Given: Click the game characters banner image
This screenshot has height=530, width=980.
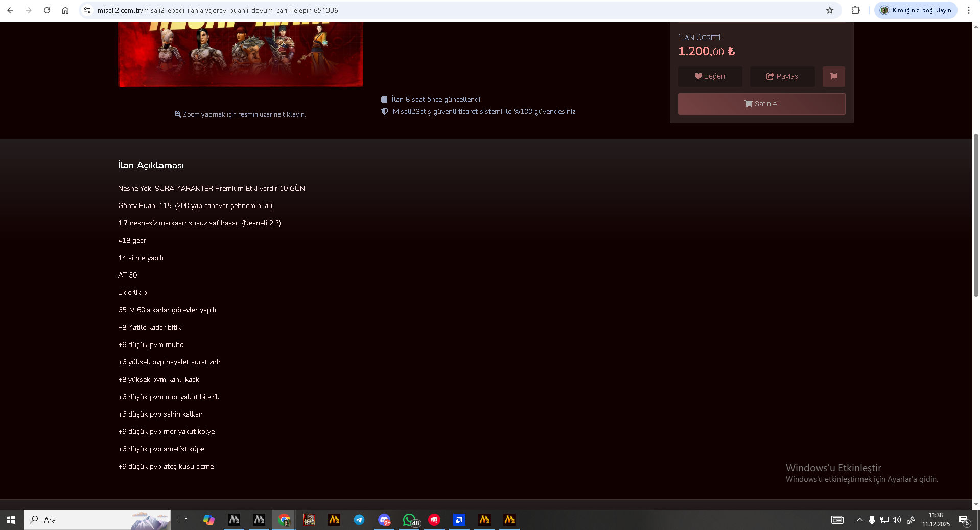Looking at the screenshot, I should pos(241,55).
